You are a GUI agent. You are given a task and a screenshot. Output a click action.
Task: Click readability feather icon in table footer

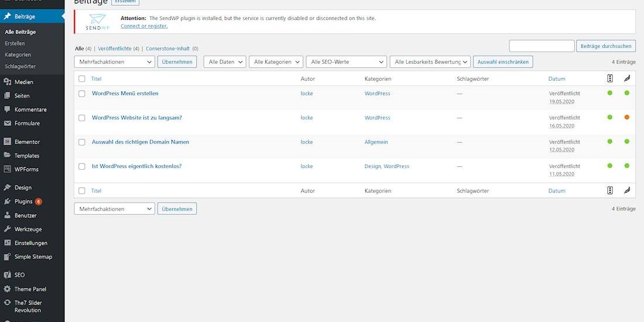[x=627, y=190]
